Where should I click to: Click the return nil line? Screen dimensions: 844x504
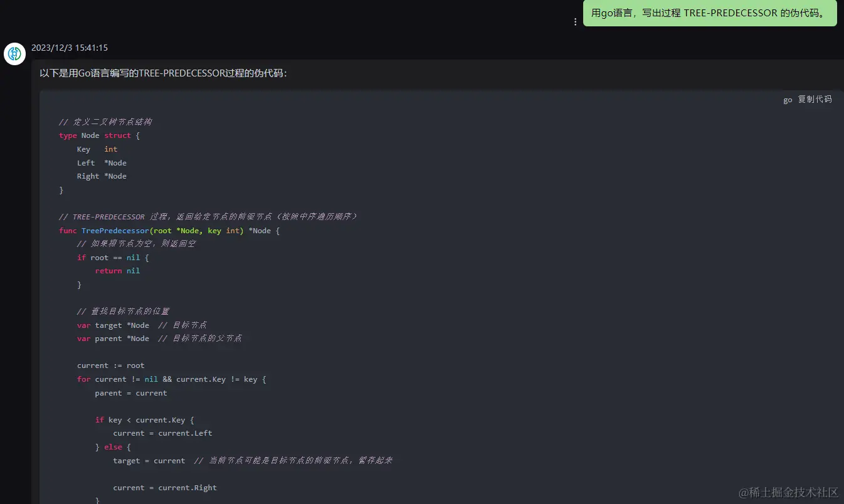pyautogui.click(x=117, y=271)
